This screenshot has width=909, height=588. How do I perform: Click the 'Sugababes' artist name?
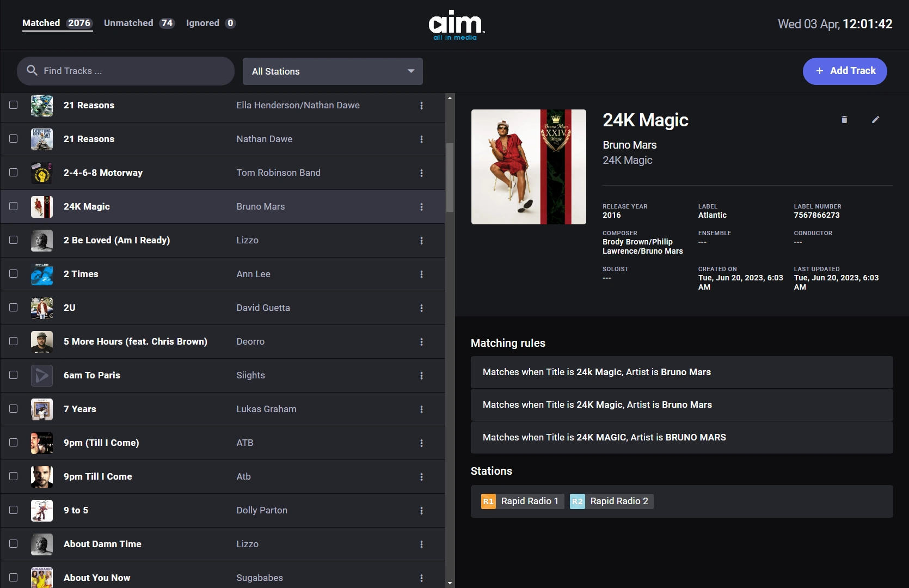260,578
